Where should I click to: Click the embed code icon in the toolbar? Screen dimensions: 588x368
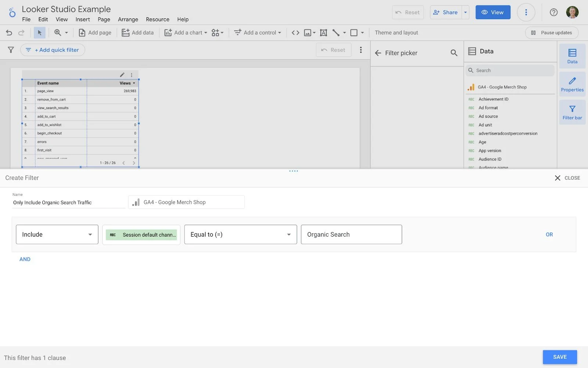[295, 32]
